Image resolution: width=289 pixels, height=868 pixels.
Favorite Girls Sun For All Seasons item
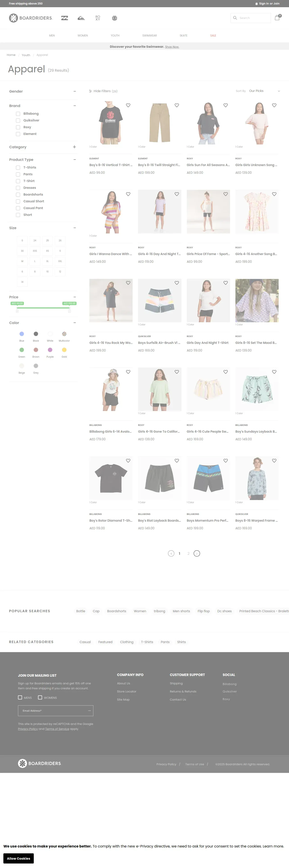click(226, 105)
